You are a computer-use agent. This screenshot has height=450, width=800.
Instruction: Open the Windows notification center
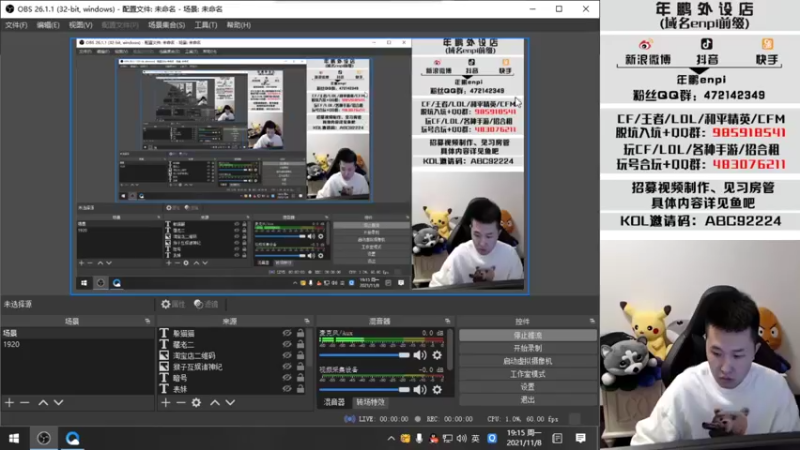coord(581,438)
